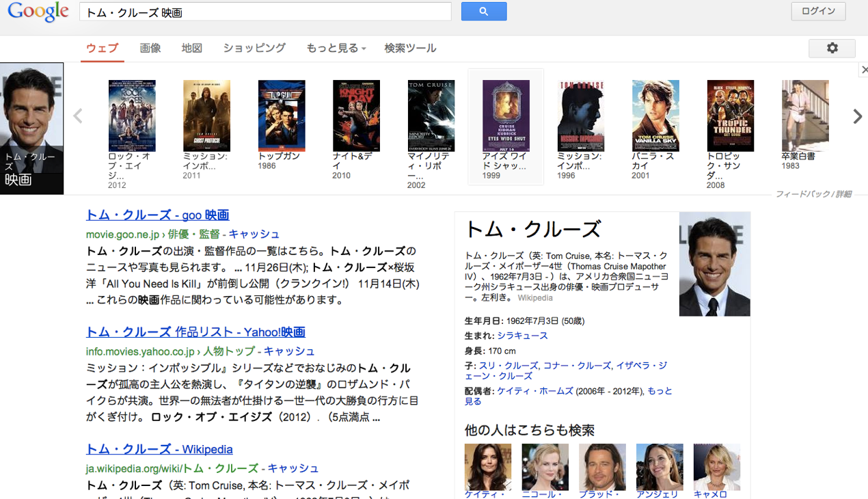Click the Google logo
Image resolution: width=868 pixels, height=499 pixels.
click(x=38, y=12)
